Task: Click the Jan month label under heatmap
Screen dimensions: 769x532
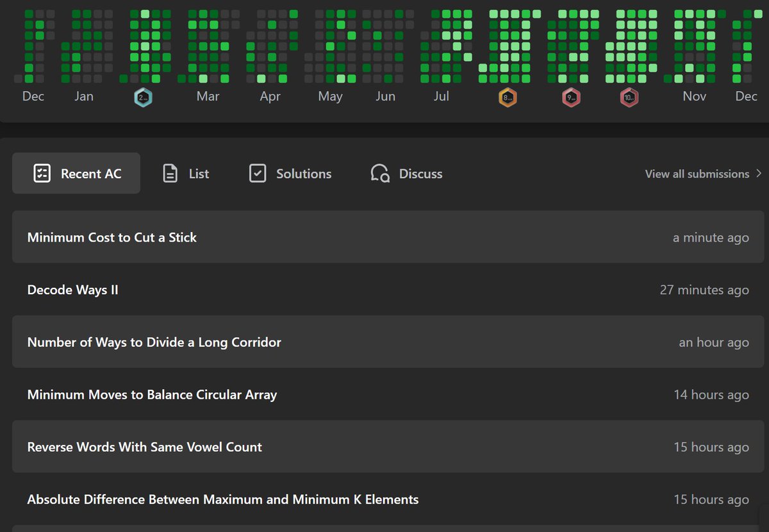Action: click(x=83, y=96)
